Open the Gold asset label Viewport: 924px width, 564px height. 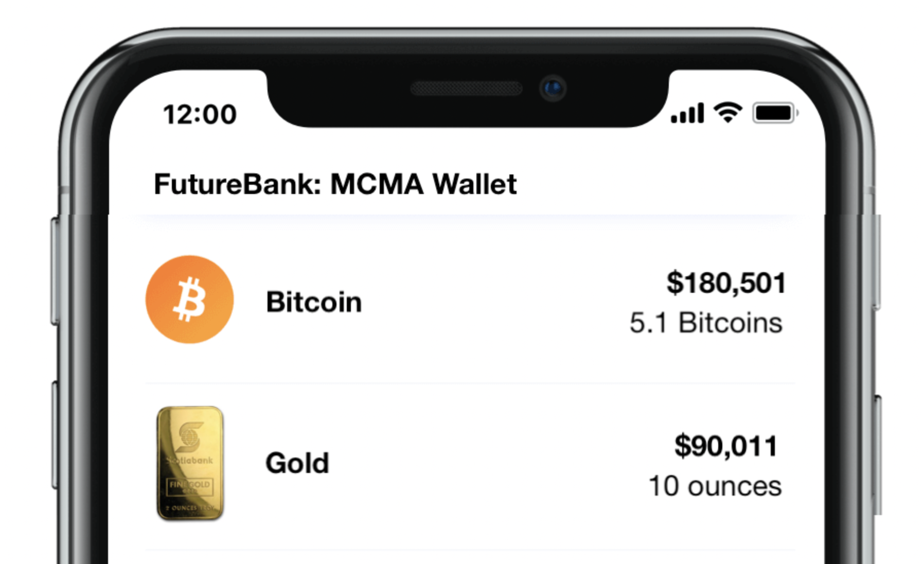tap(297, 463)
